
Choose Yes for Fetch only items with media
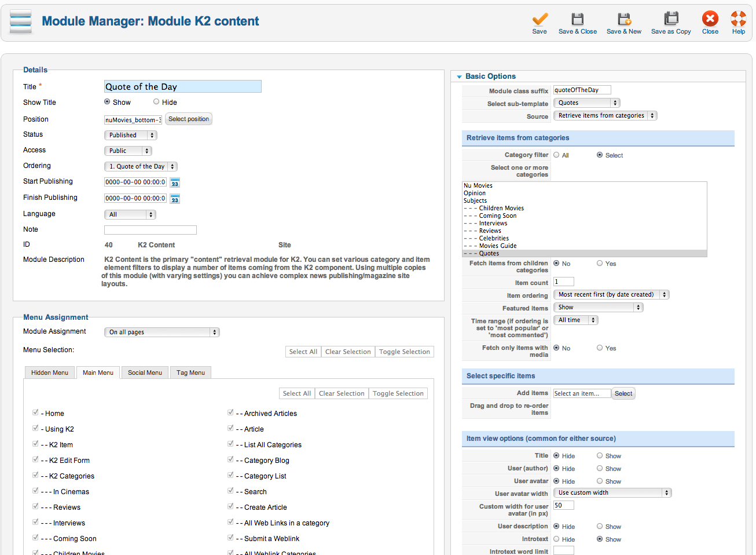point(600,348)
